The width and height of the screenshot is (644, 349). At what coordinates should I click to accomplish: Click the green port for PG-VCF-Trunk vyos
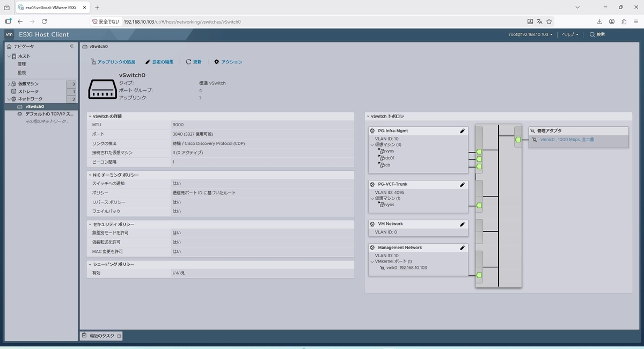click(x=479, y=205)
